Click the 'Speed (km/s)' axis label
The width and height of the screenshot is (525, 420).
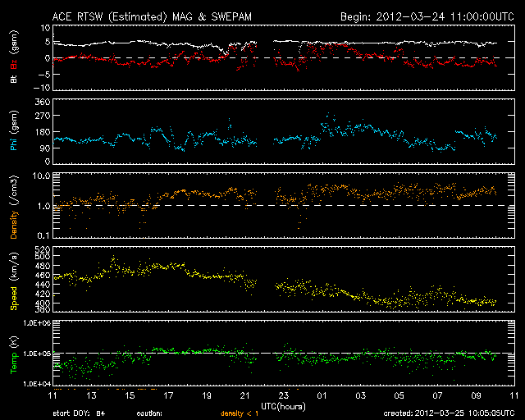click(x=14, y=281)
